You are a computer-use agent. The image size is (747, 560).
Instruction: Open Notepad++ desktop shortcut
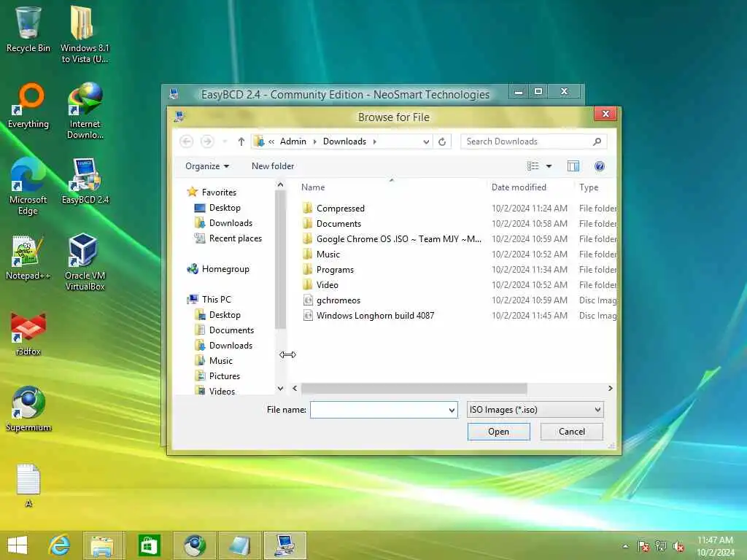click(x=28, y=257)
